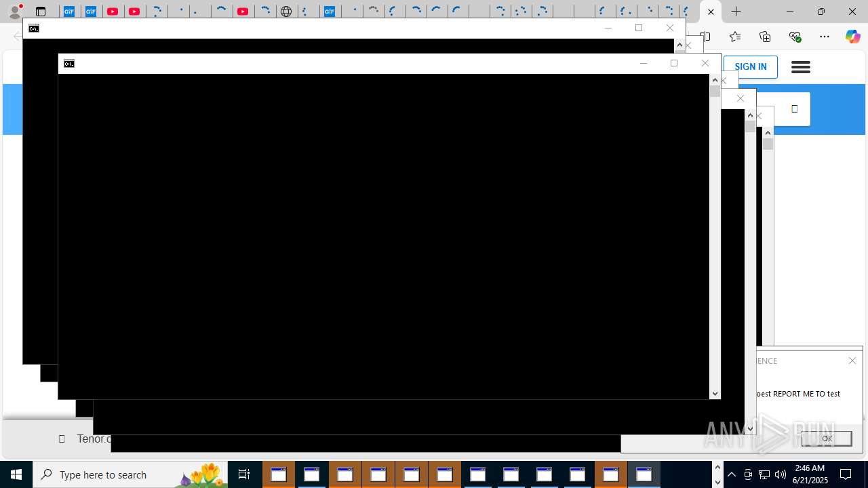868x488 pixels.
Task: Open front command prompt window system icon
Action: pyautogui.click(x=69, y=64)
